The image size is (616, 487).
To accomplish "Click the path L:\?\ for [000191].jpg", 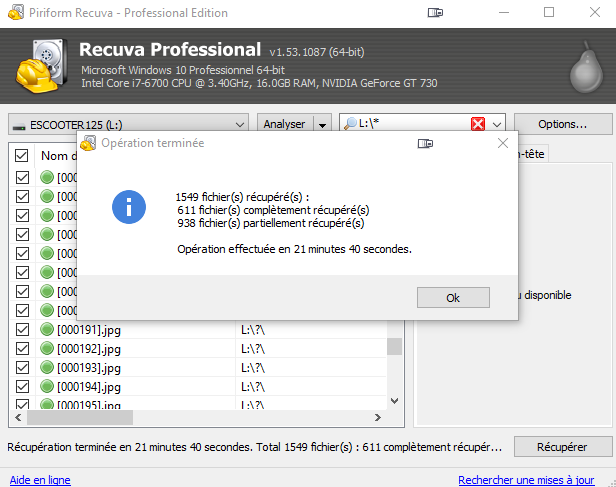I will tap(253, 330).
